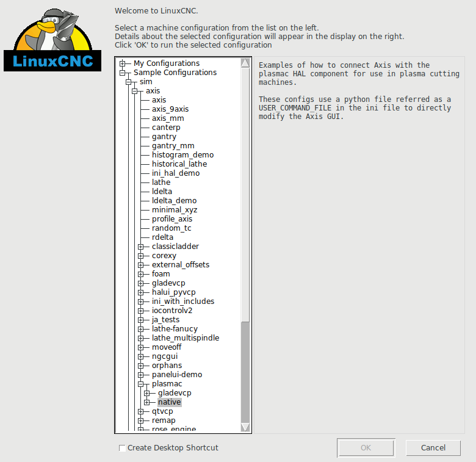Screen dimensions: 476x462
Task: Expand the lathe_multispindle folder
Action: pos(140,338)
